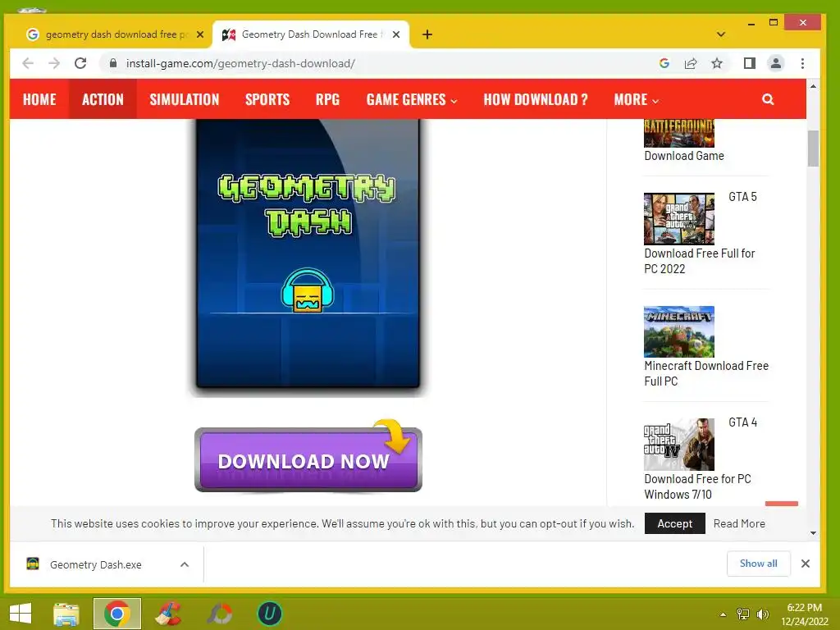Close the Google search tab
Viewport: 840px width, 630px height.
[x=200, y=34]
